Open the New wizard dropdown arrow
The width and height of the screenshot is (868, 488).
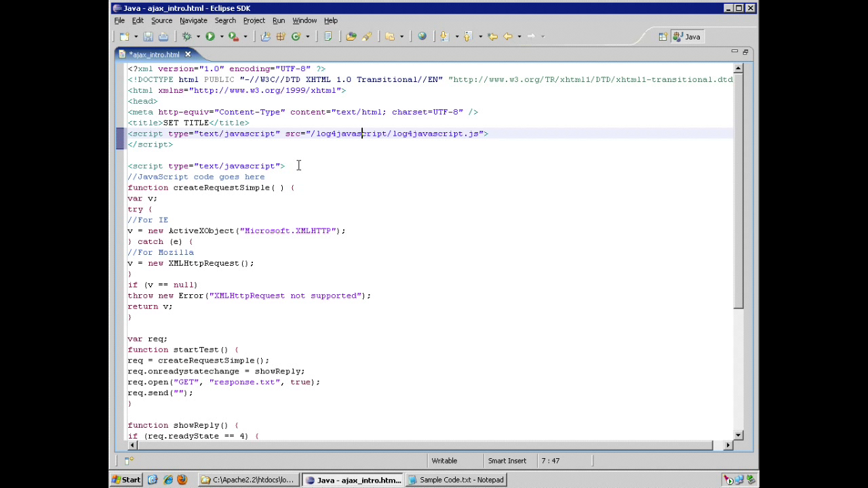tap(136, 37)
